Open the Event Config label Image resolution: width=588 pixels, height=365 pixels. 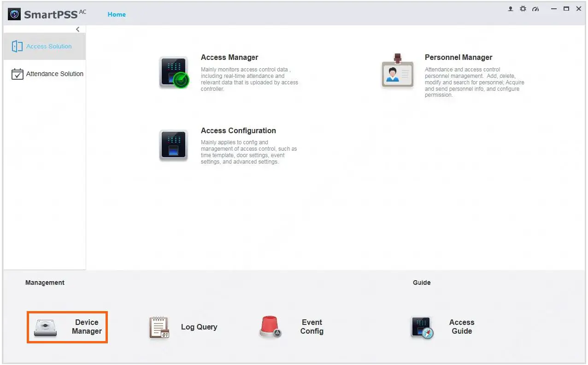[x=312, y=327]
